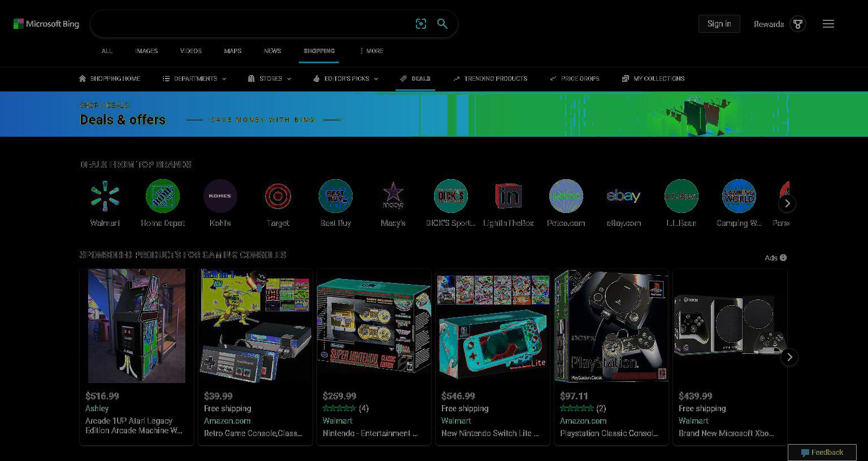This screenshot has width=868, height=461.
Task: Click the Shopping Home house icon
Action: tap(83, 79)
